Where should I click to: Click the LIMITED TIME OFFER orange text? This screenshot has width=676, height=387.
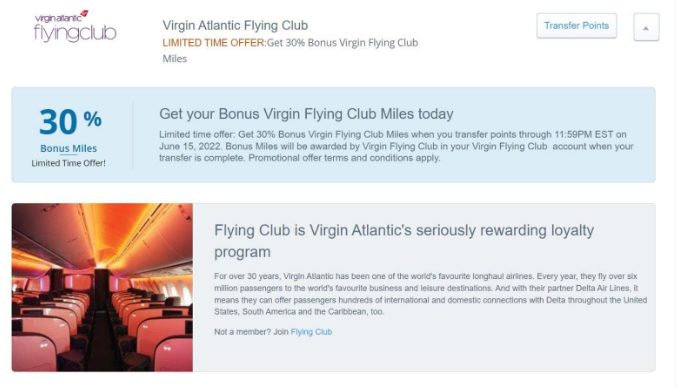214,43
